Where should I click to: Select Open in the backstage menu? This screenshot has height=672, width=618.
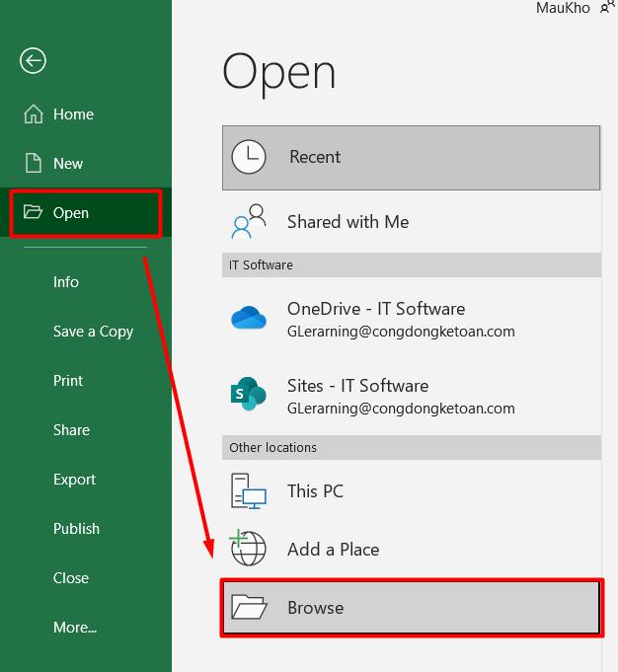86,212
